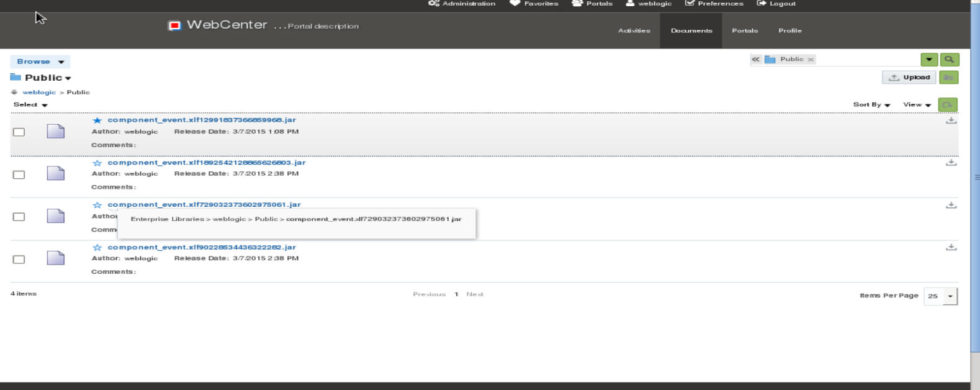Open component_event.xlf1299 jar file link
Image resolution: width=980 pixels, height=390 pixels.
click(x=202, y=120)
